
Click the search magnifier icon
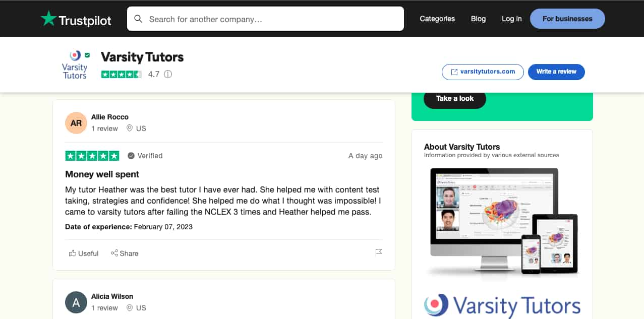tap(138, 19)
